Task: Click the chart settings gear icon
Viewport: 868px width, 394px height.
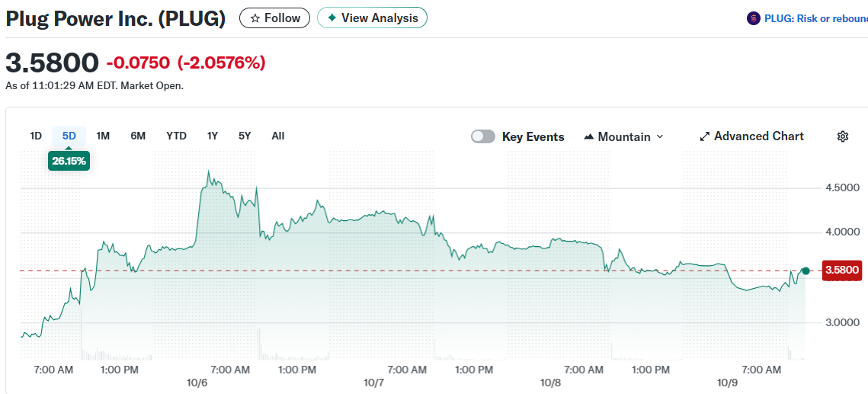Action: coord(842,136)
